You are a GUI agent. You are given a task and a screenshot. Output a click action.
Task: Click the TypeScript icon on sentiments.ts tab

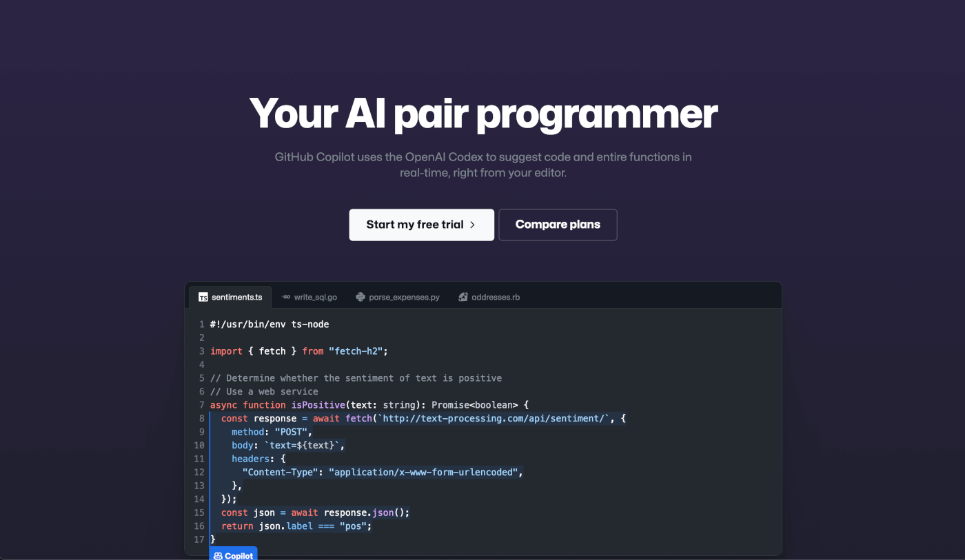(203, 298)
